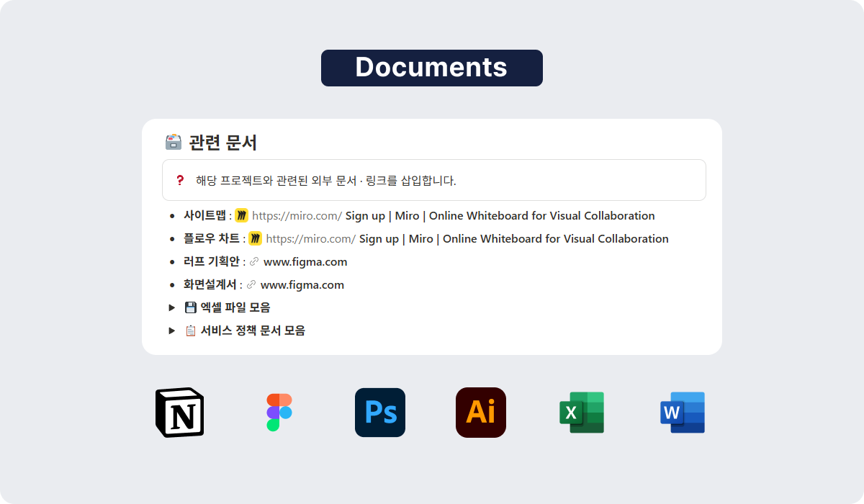
Task: Open the 플로우 차트 Miro sign up link
Action: coord(514,238)
